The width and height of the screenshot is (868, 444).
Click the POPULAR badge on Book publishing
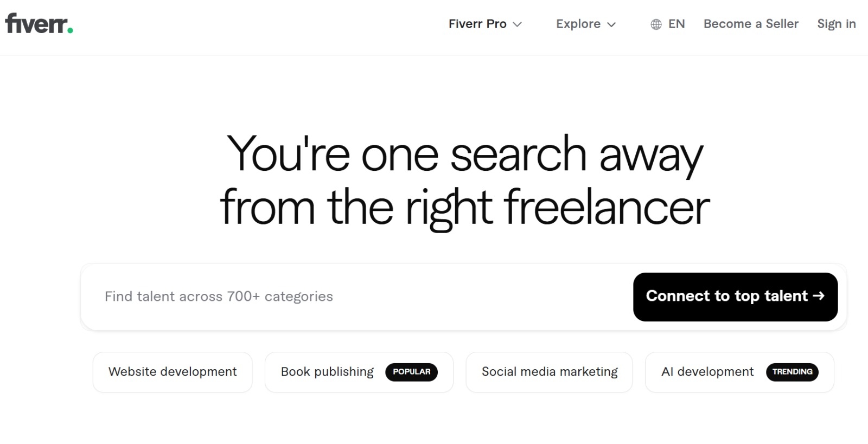click(x=412, y=372)
